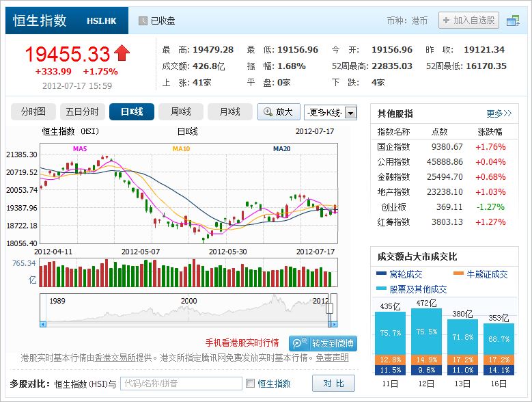The width and height of the screenshot is (532, 402).
Task: Click the red up arrow beside 19455.33
Action: [122, 53]
